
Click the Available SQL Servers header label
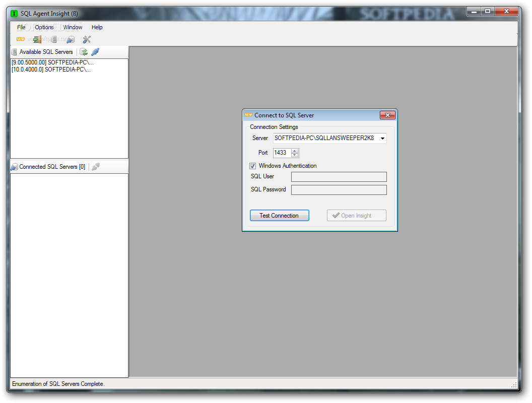pyautogui.click(x=46, y=52)
